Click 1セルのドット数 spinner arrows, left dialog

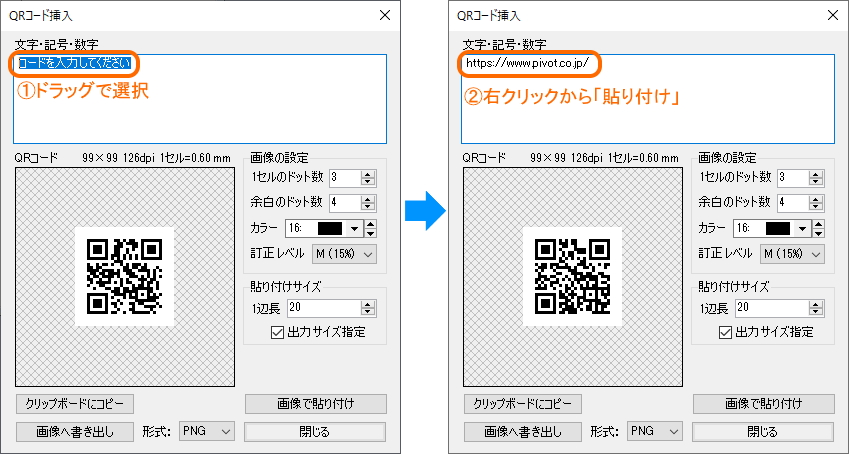pos(369,177)
